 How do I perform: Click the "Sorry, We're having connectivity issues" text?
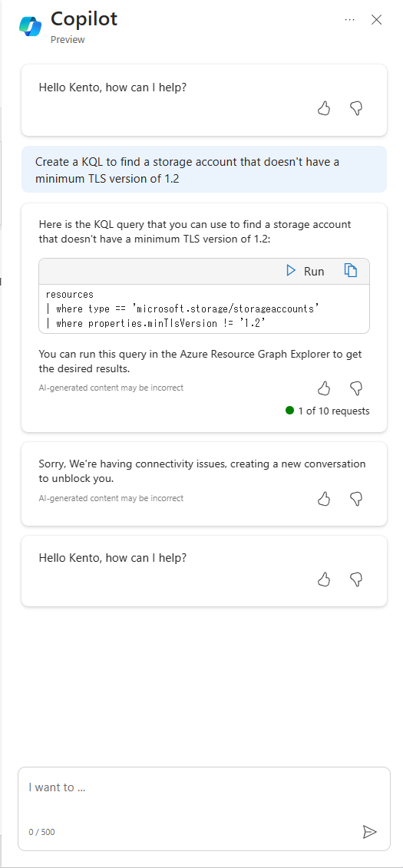click(x=202, y=470)
